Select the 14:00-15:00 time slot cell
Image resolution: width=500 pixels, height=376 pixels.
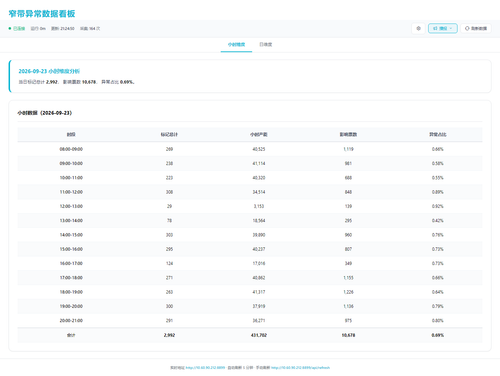coord(71,235)
